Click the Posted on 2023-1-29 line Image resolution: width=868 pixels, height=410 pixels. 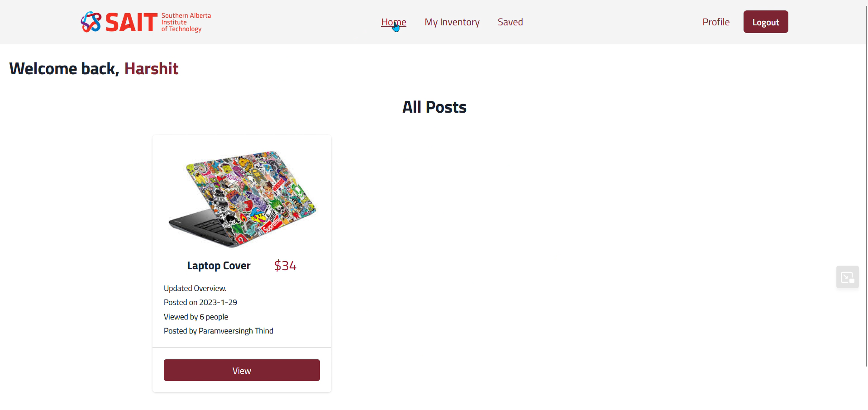200,302
